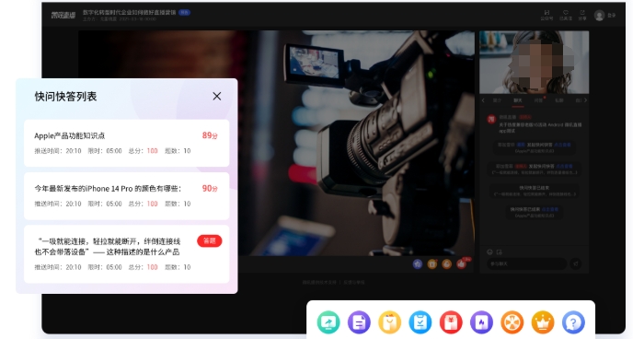The height and width of the screenshot is (339, 644).
Task: Click the right chevron beside chat tabs
Action: pyautogui.click(x=585, y=100)
